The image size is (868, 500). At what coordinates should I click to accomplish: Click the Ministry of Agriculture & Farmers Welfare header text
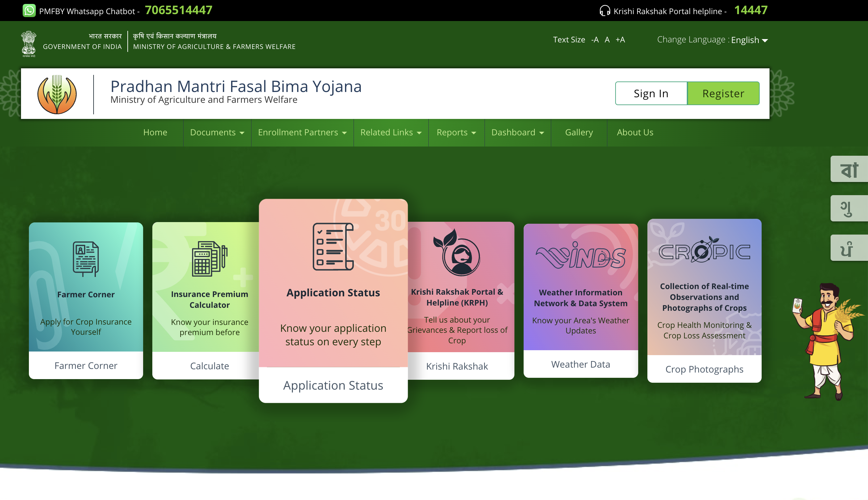coord(214,47)
